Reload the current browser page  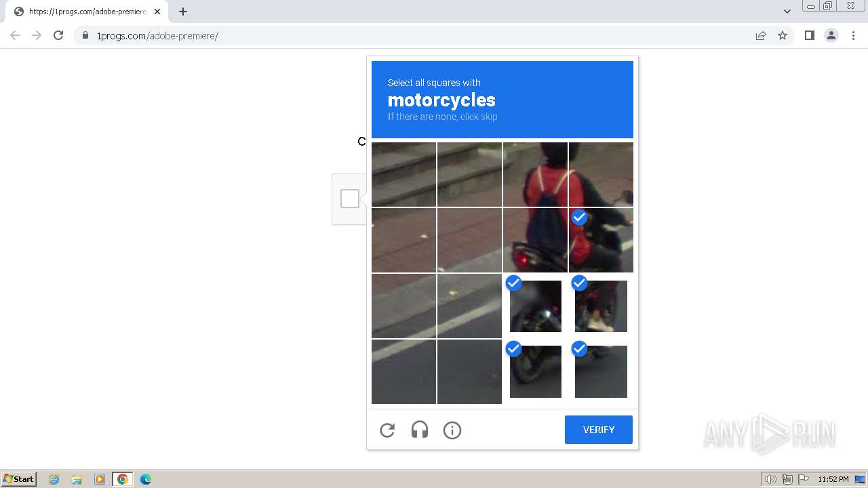pos(58,35)
